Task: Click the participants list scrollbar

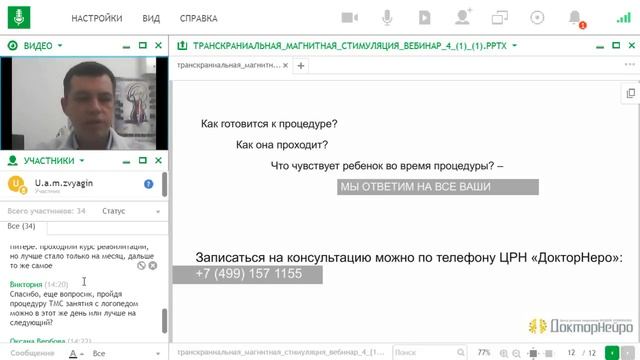Action: [164, 184]
